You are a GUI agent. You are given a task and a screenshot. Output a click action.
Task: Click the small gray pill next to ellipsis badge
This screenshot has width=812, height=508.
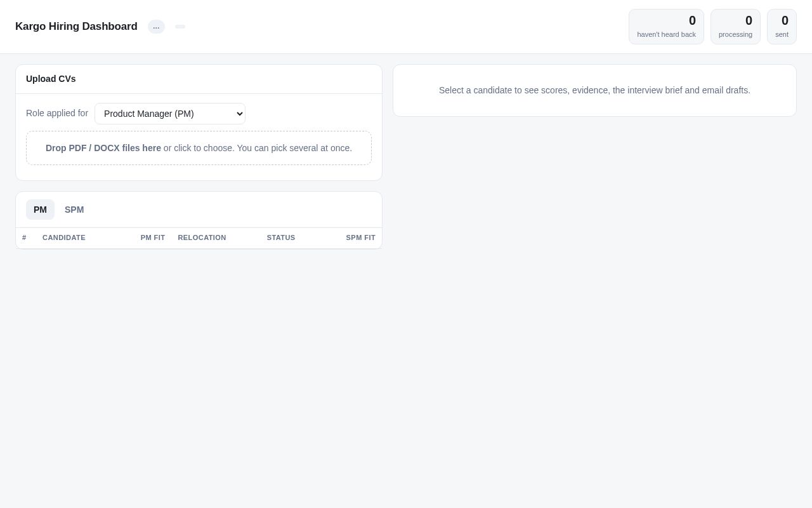click(x=180, y=27)
